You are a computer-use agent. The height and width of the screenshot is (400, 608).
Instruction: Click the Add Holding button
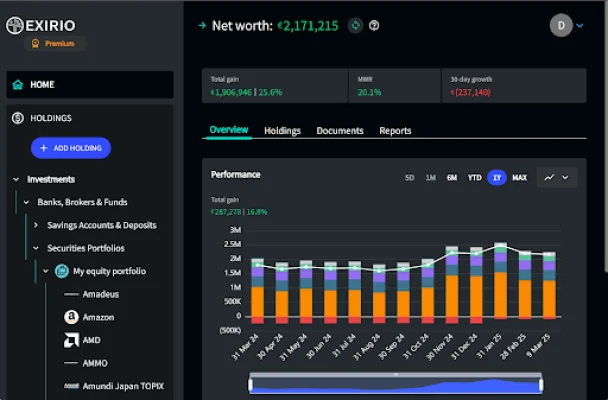click(71, 148)
